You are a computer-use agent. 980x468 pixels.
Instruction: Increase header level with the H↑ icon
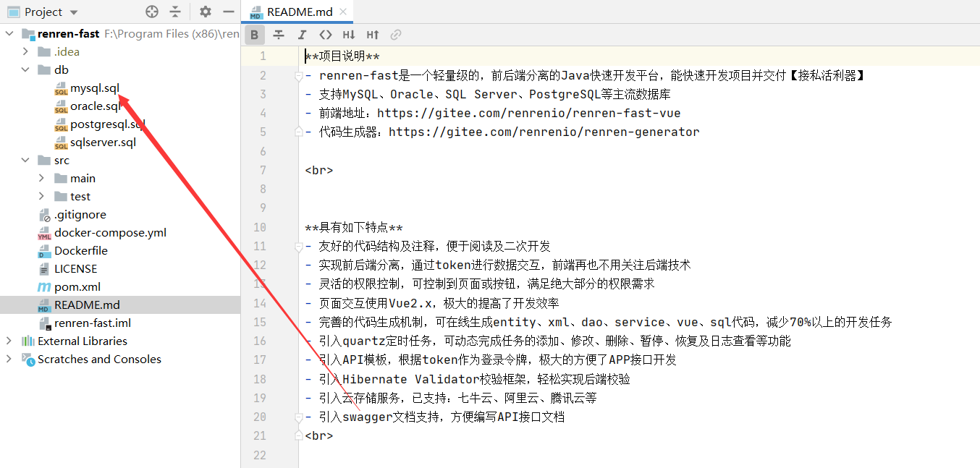point(373,35)
